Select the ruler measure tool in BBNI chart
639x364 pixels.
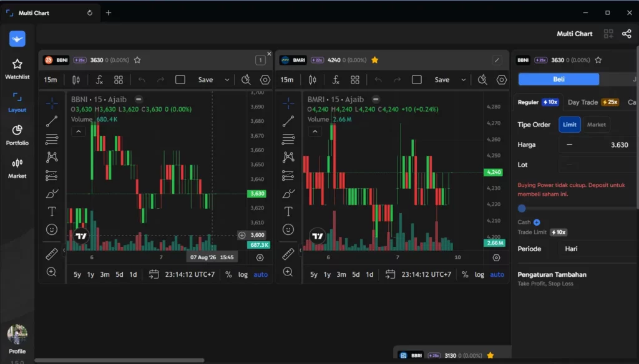(52, 254)
